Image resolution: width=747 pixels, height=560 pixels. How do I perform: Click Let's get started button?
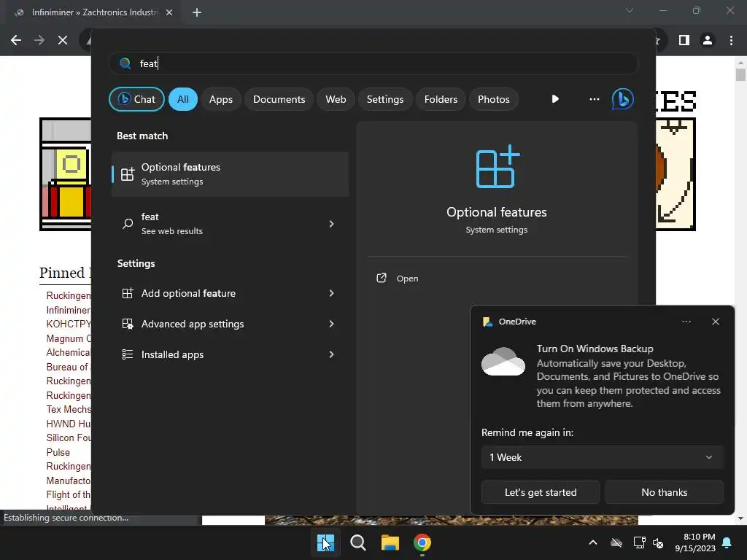[x=541, y=492]
